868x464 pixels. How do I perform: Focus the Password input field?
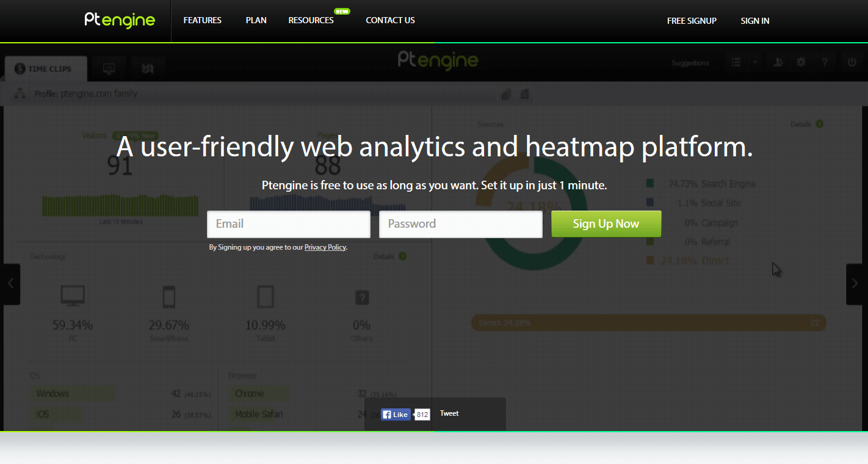461,224
